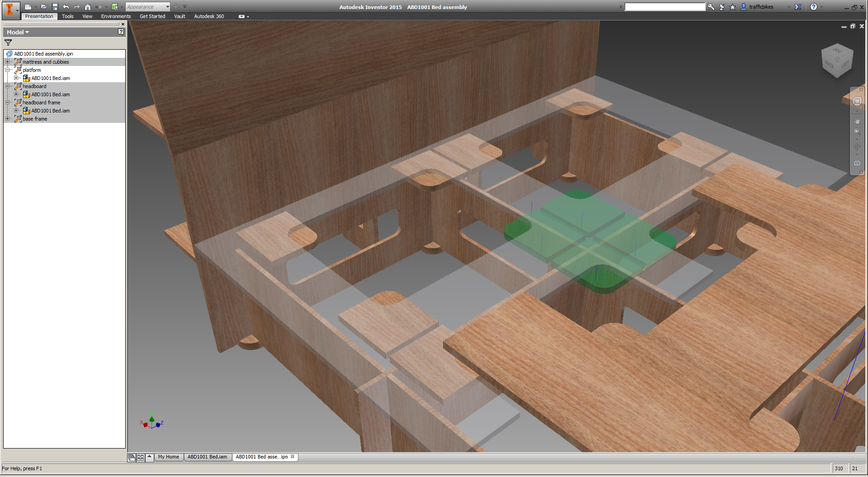This screenshot has width=868, height=477.
Task: Click the Material/component cube icon
Action: (115, 7)
